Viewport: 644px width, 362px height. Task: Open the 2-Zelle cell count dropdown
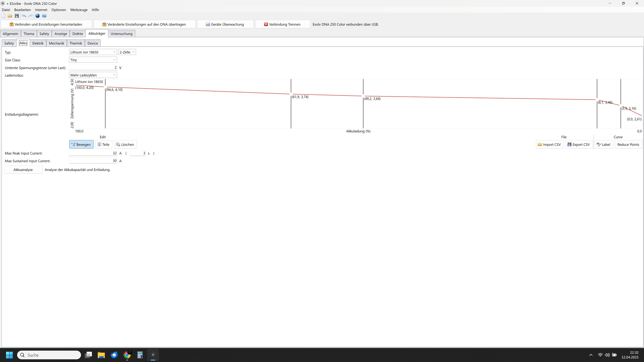pos(127,52)
